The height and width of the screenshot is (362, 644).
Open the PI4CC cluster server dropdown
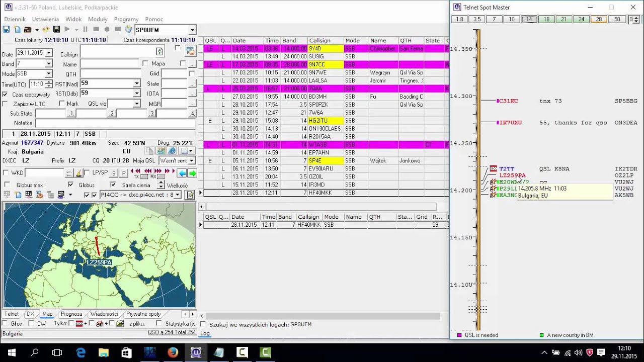click(x=177, y=195)
